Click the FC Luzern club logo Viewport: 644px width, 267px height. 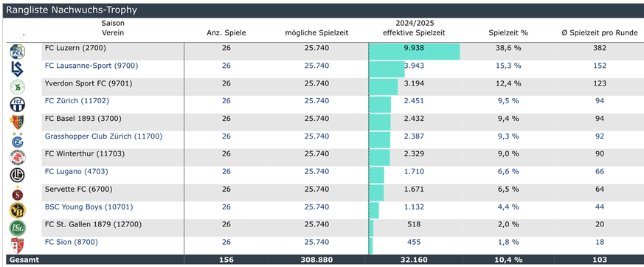pyautogui.click(x=17, y=52)
